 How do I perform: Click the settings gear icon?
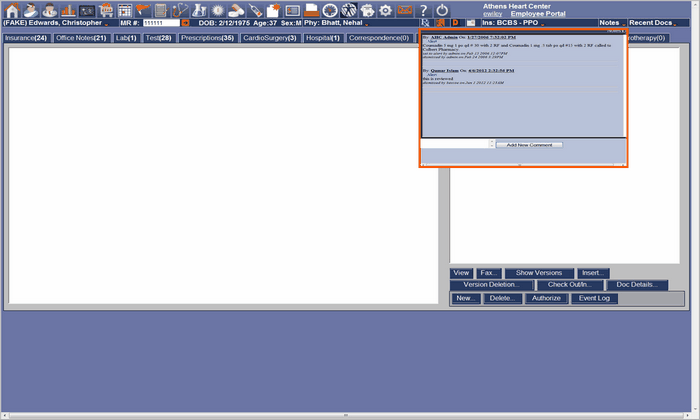[x=385, y=9]
